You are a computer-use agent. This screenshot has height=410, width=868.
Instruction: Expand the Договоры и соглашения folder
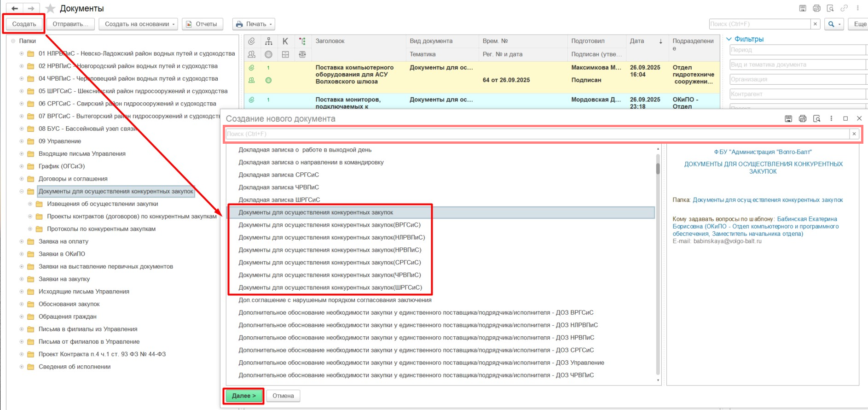pyautogui.click(x=22, y=179)
